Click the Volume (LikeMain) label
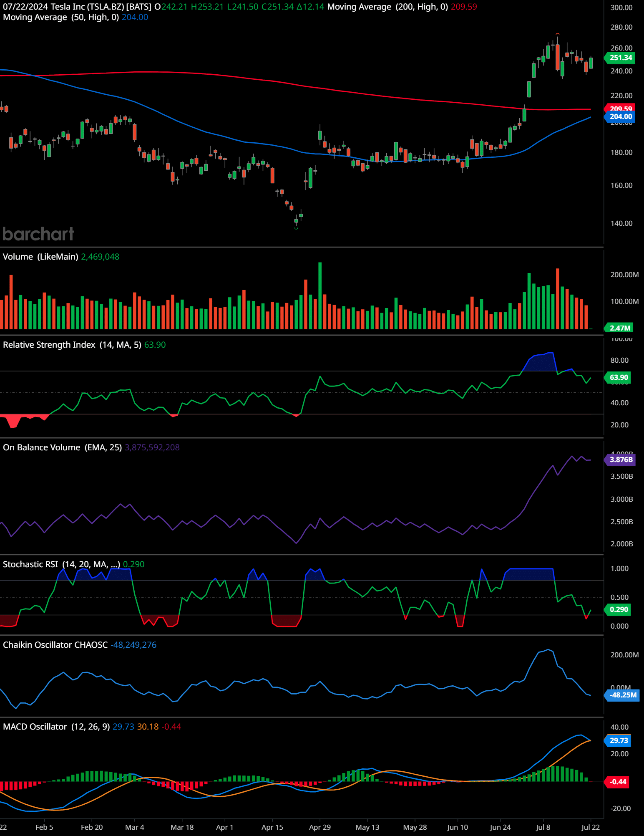The image size is (644, 836). click(x=40, y=257)
